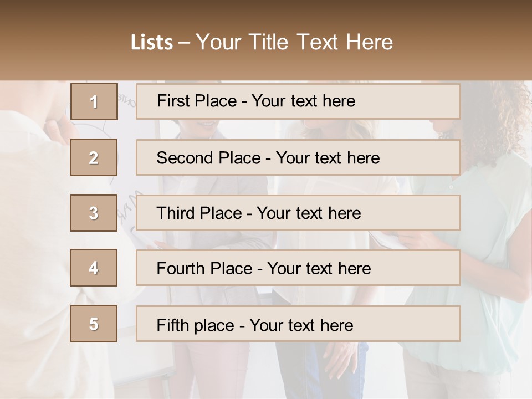
Task: Select the number 4 box
Action: pyautogui.click(x=94, y=268)
